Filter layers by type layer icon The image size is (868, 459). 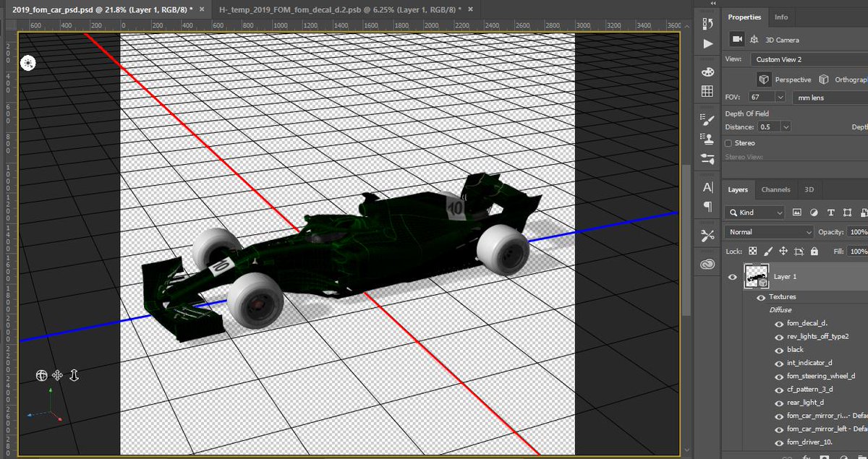830,213
